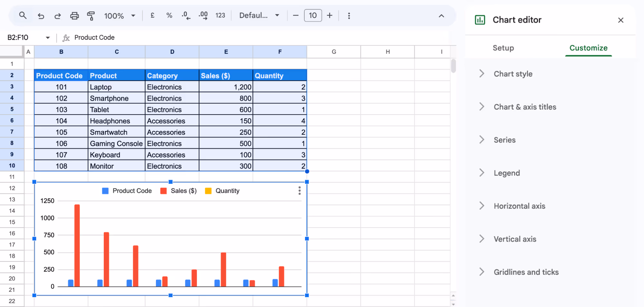Decrease decimal places
644x307 pixels.
pyautogui.click(x=186, y=15)
